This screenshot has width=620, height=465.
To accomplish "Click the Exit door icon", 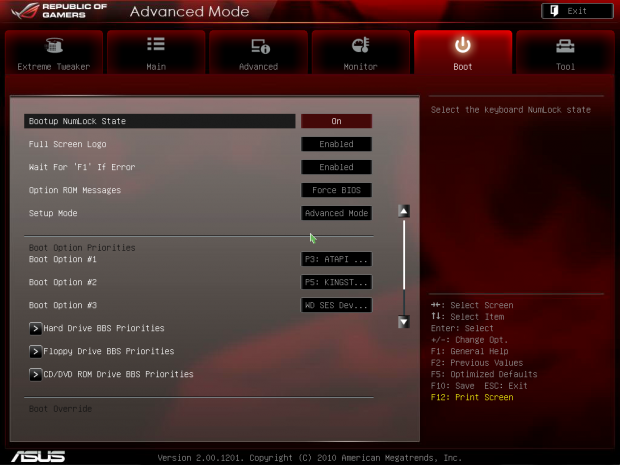I will (554, 11).
